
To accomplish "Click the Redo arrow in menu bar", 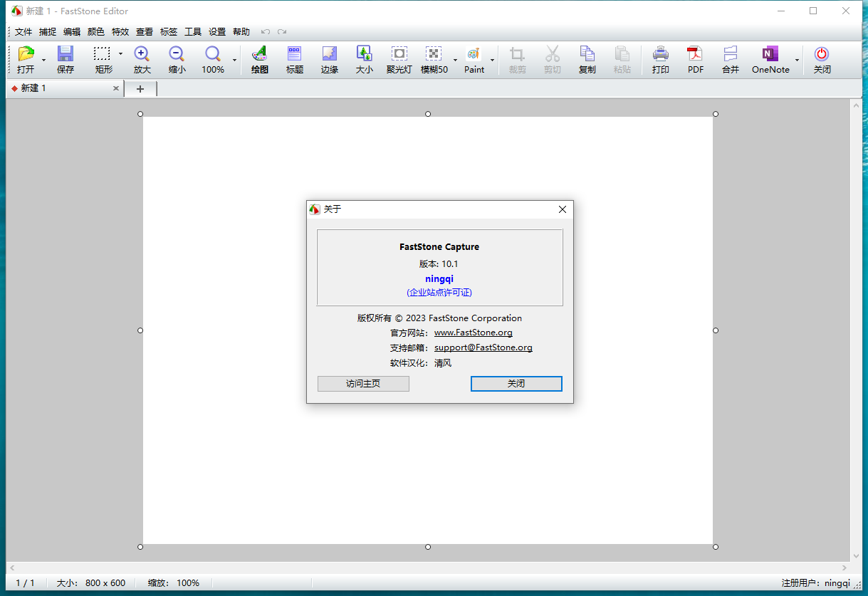I will [x=282, y=32].
